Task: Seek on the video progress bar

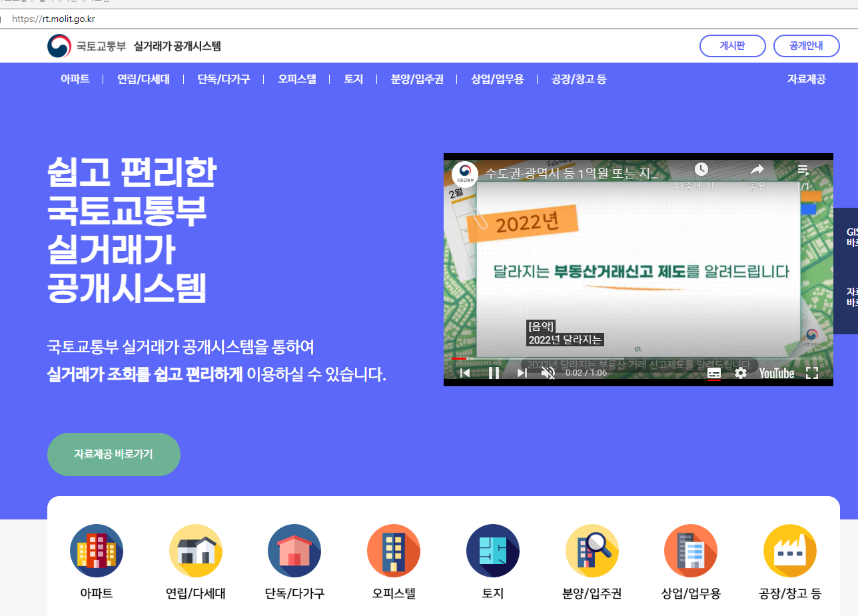Action: [x=638, y=359]
